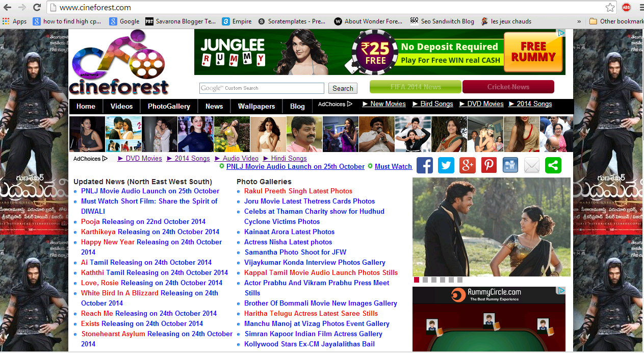
Task: Open Kainaat Arora Latest Photos link
Action: tap(290, 232)
